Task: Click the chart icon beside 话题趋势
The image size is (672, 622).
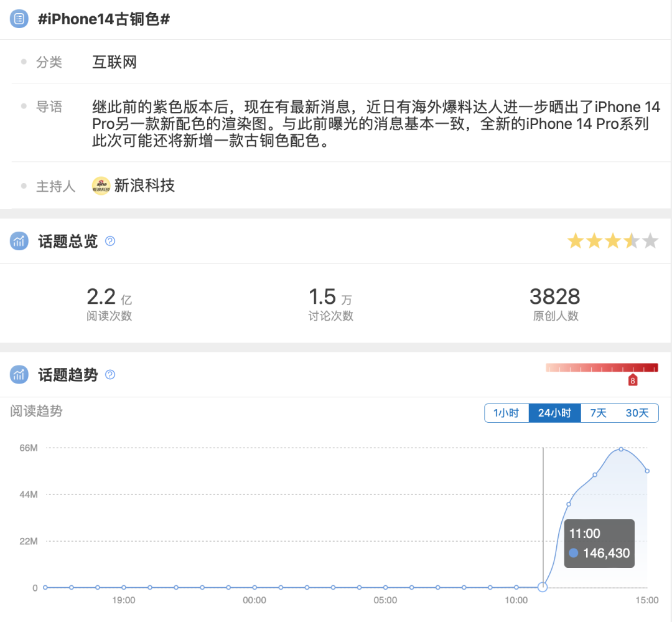Action: click(19, 374)
